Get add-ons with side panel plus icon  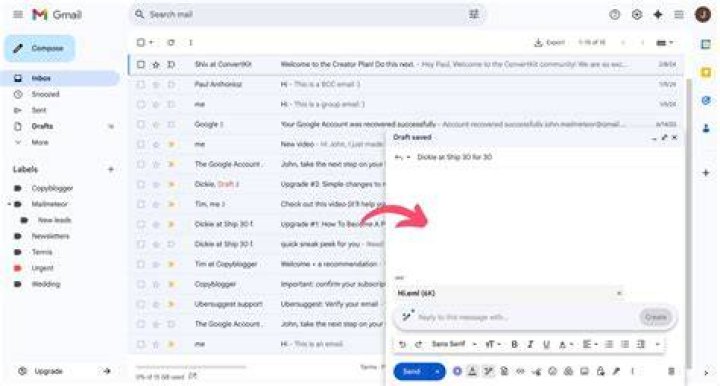706,173
